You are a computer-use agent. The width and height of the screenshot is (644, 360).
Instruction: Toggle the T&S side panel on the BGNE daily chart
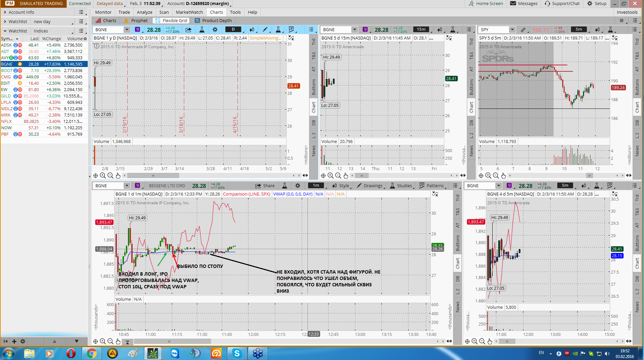(x=313, y=56)
